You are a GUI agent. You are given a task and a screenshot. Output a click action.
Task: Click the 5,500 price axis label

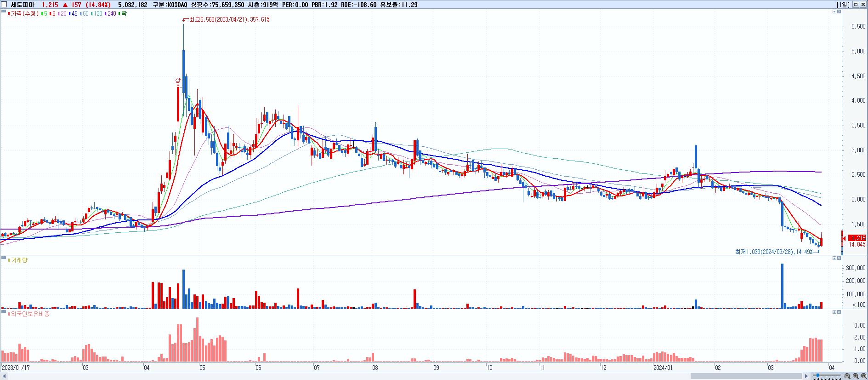(858, 27)
